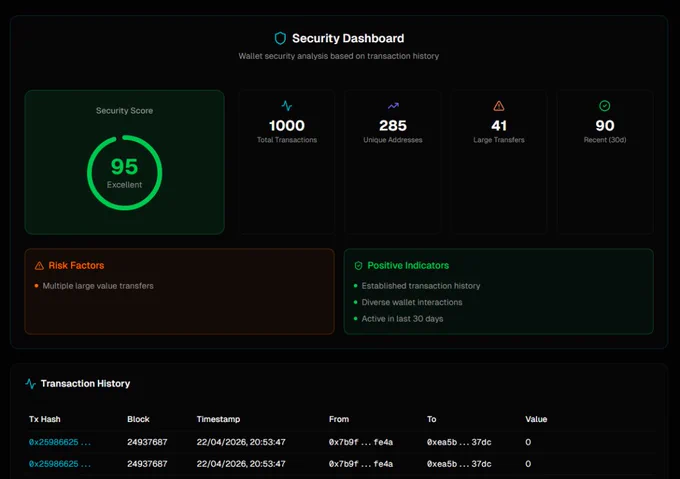Click the Timestamp column header
The image size is (680, 479).
(x=218, y=419)
